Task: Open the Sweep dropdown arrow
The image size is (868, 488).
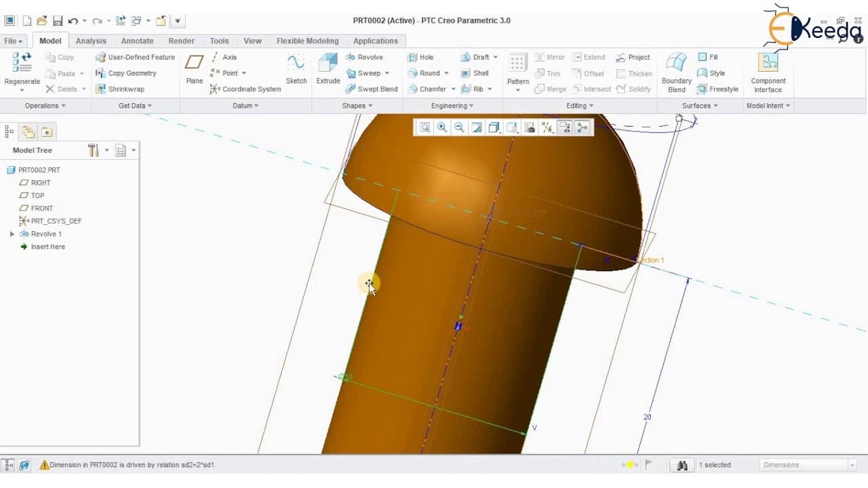Action: pos(387,73)
